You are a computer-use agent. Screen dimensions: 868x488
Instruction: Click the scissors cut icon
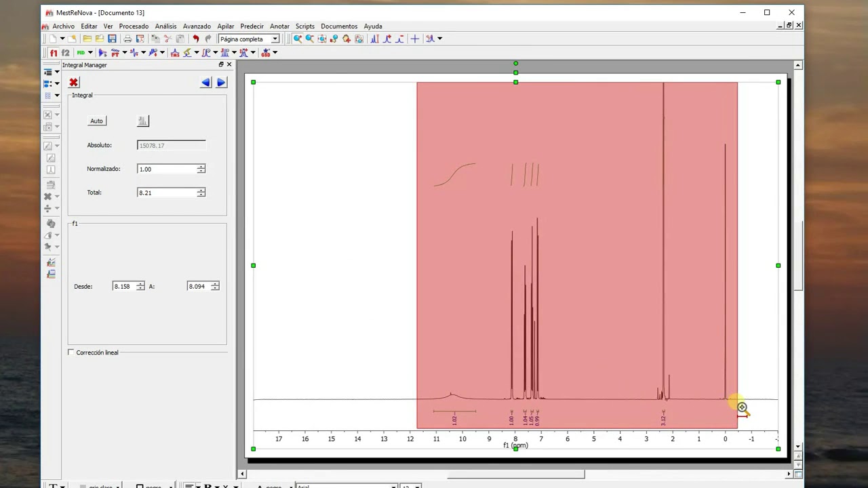click(x=168, y=39)
